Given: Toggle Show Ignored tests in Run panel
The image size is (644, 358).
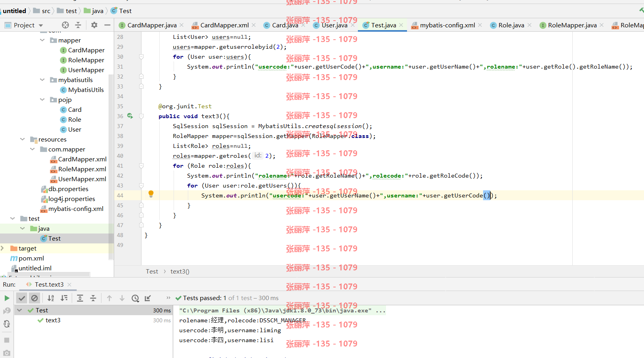Looking at the screenshot, I should 34,298.
